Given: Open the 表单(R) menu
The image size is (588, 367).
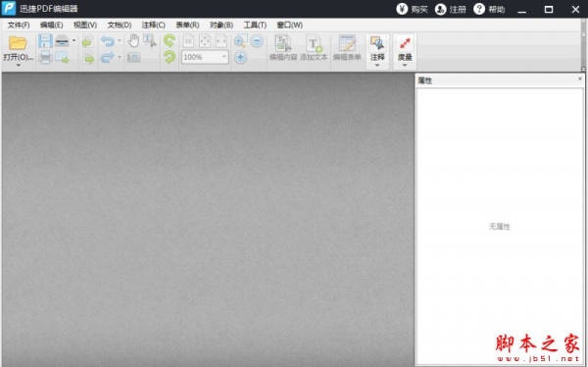Looking at the screenshot, I should click(187, 26).
